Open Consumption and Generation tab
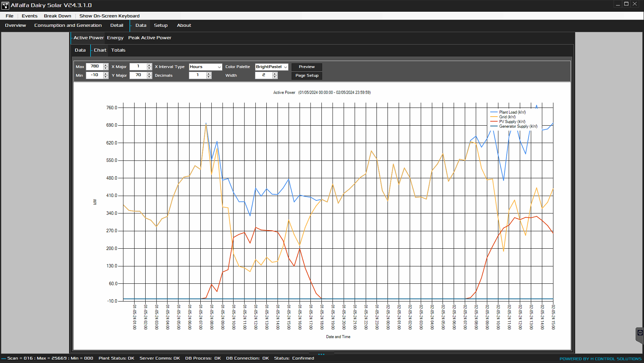Screen dimensions: 644x363 pyautogui.click(x=68, y=25)
